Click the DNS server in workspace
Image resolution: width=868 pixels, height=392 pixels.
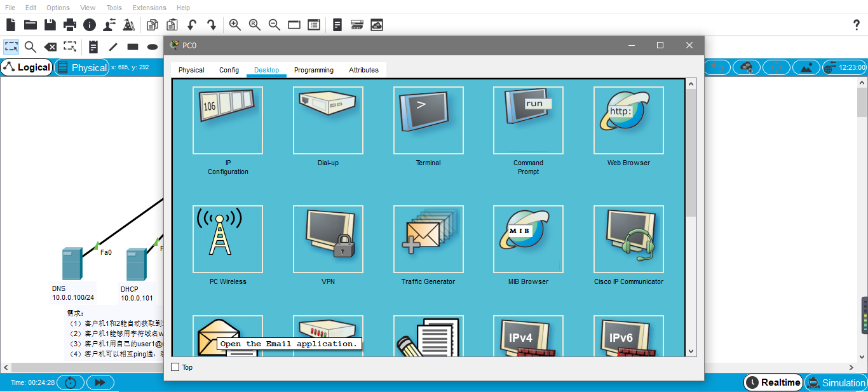pos(72,264)
